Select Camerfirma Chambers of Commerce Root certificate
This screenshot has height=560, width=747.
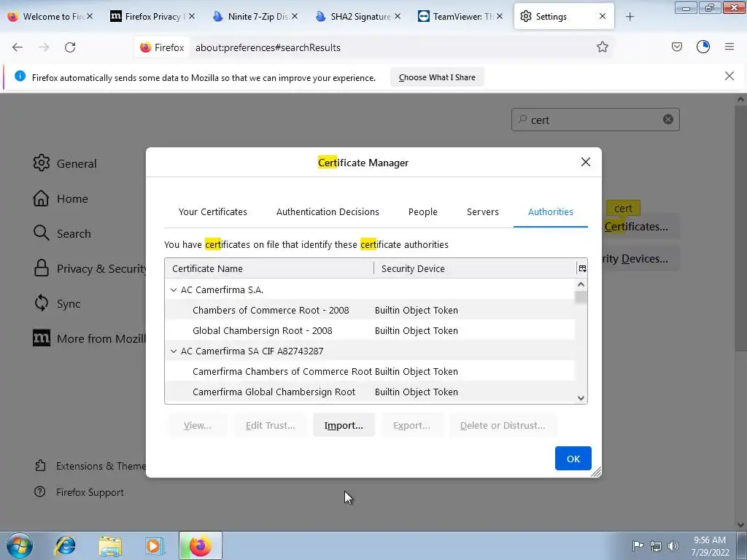click(370, 371)
